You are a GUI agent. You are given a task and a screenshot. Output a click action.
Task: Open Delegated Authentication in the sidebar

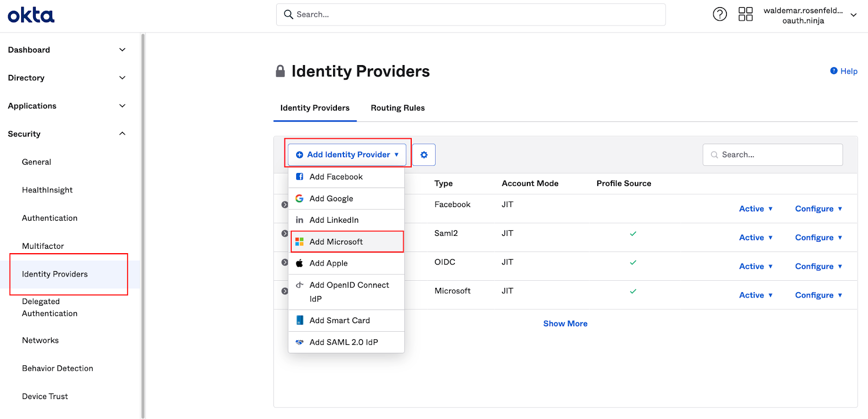click(49, 307)
